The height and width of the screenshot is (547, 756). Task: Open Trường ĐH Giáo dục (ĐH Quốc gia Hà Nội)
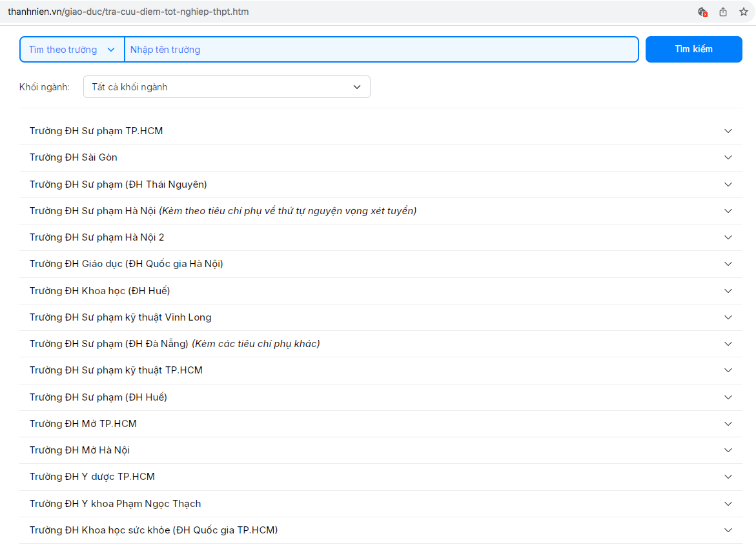point(127,264)
